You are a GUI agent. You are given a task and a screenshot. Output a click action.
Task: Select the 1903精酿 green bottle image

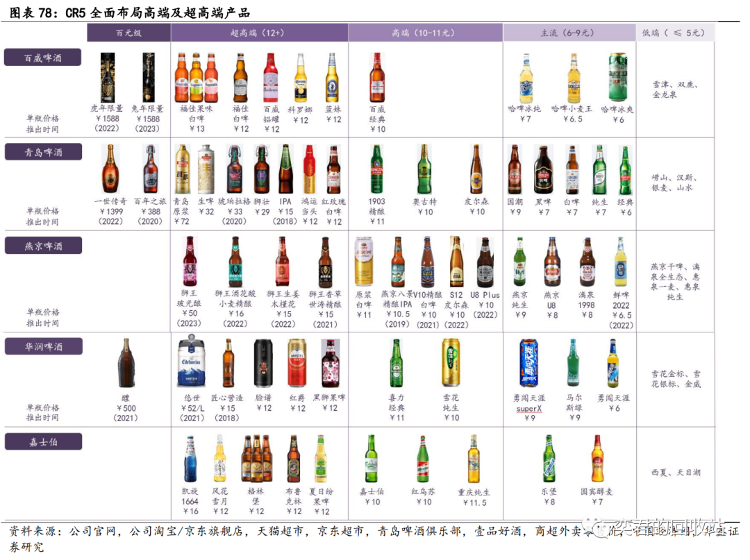[377, 169]
